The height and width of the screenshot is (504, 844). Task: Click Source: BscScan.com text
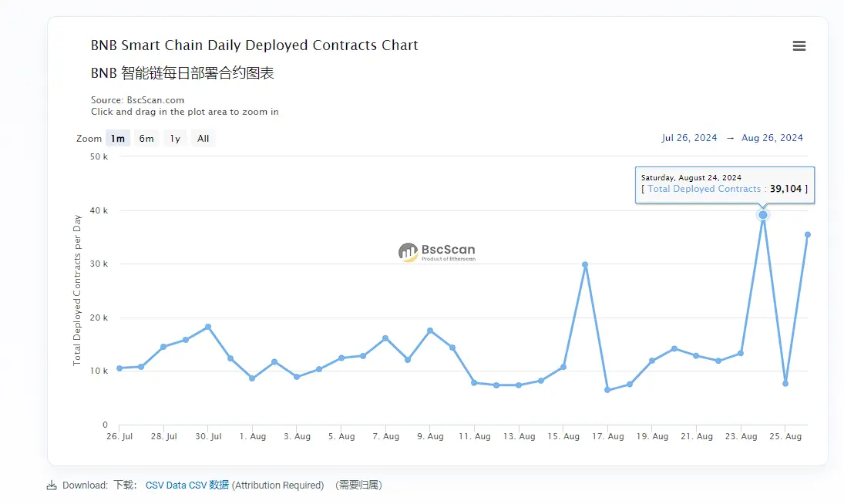(136, 99)
